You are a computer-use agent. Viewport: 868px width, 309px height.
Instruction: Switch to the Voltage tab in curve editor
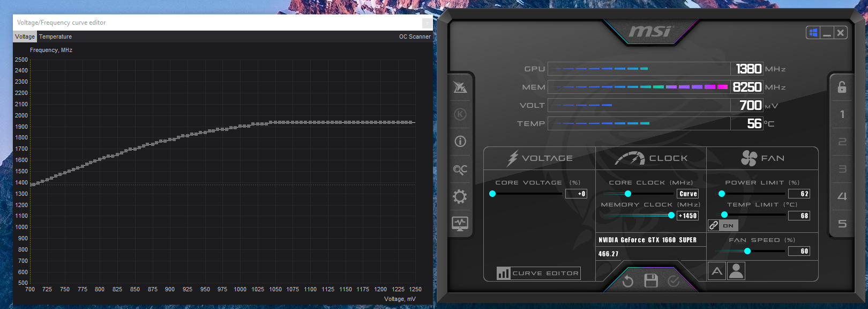pos(25,36)
